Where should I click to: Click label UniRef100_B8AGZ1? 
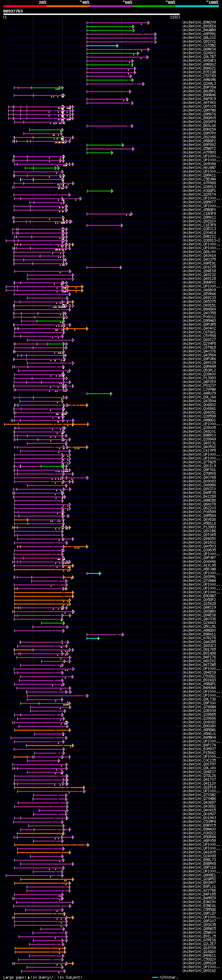click(x=199, y=68)
